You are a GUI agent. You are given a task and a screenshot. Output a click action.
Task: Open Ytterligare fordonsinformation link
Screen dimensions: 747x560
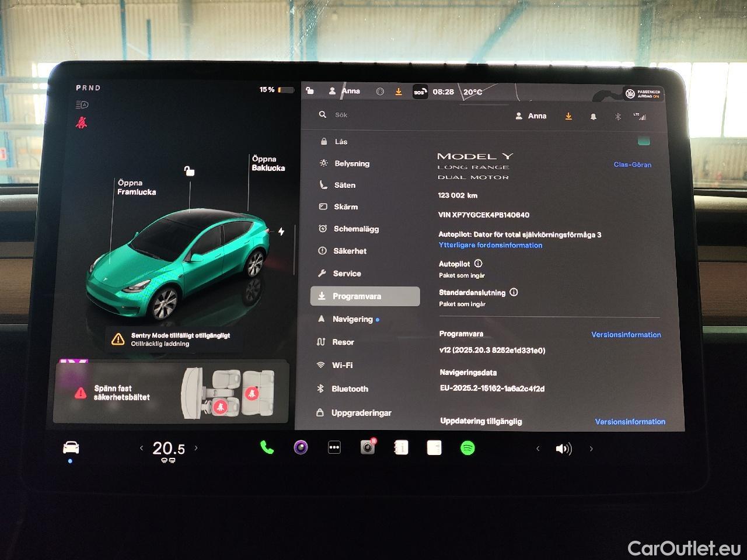click(x=490, y=245)
